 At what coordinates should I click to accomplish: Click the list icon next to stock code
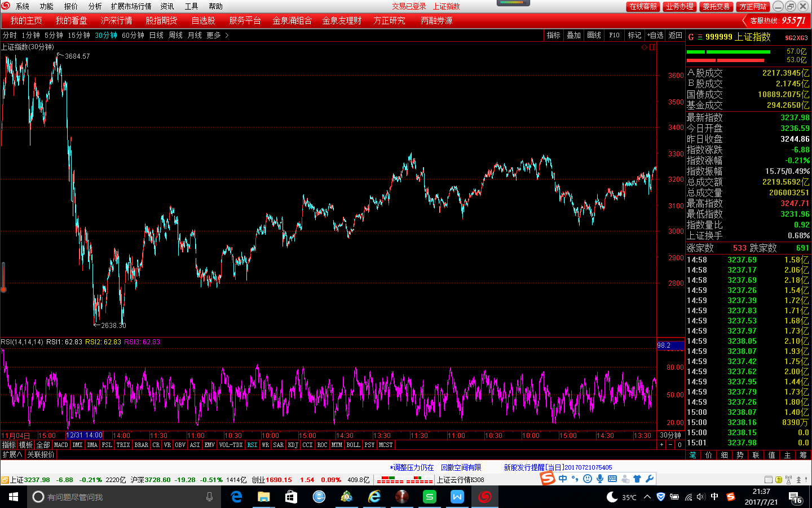tap(700, 37)
